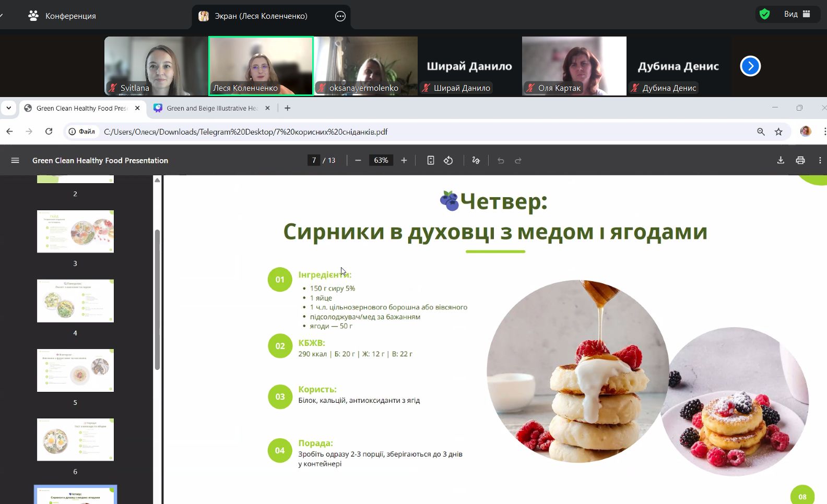Open the Вид view layout menu
The height and width of the screenshot is (504, 827).
pos(797,14)
